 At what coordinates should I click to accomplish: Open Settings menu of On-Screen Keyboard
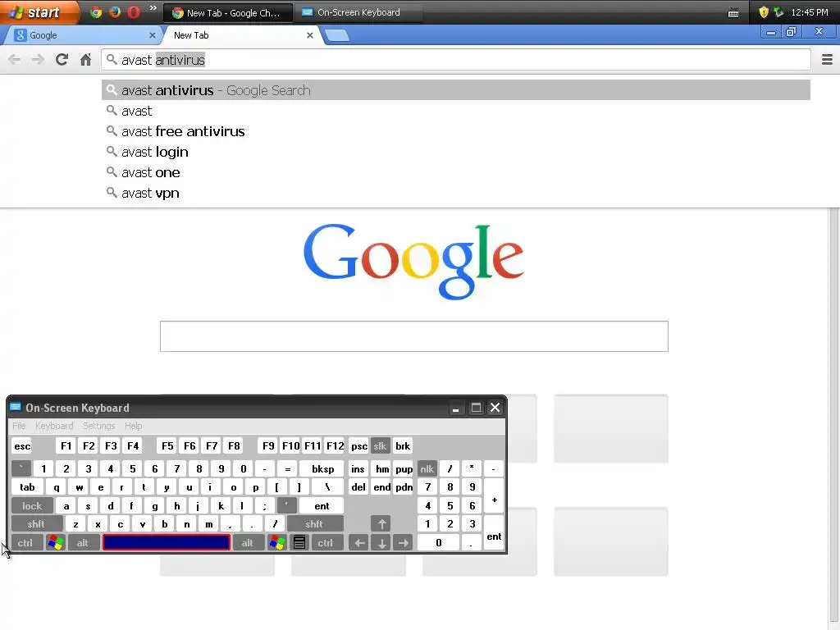(x=98, y=426)
